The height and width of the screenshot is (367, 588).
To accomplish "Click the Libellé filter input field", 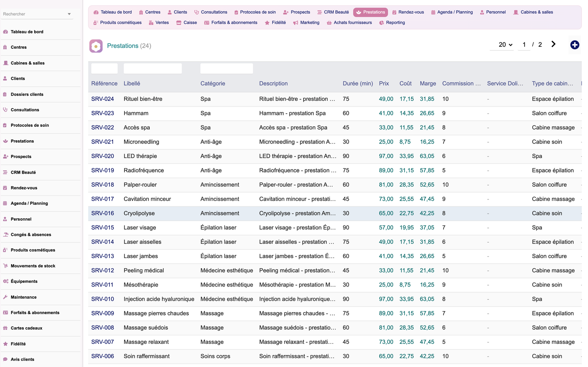I will (x=153, y=68).
